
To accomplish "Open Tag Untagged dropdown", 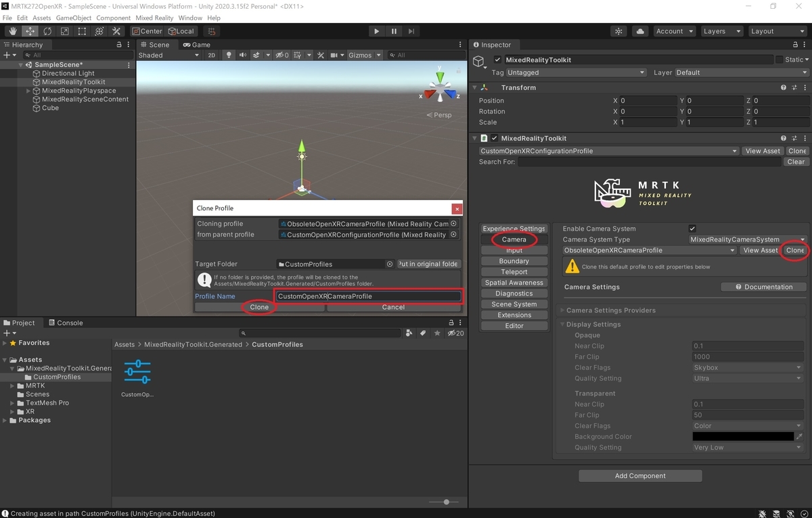I will click(576, 72).
